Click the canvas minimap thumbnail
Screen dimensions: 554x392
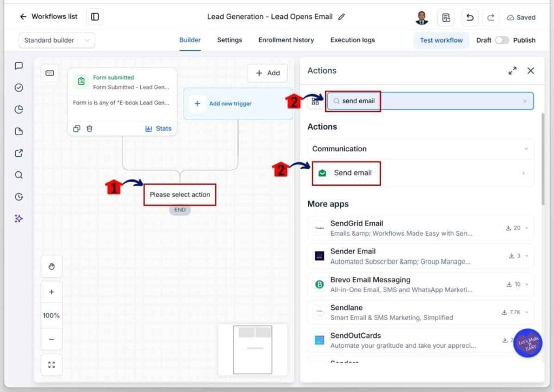coord(253,350)
